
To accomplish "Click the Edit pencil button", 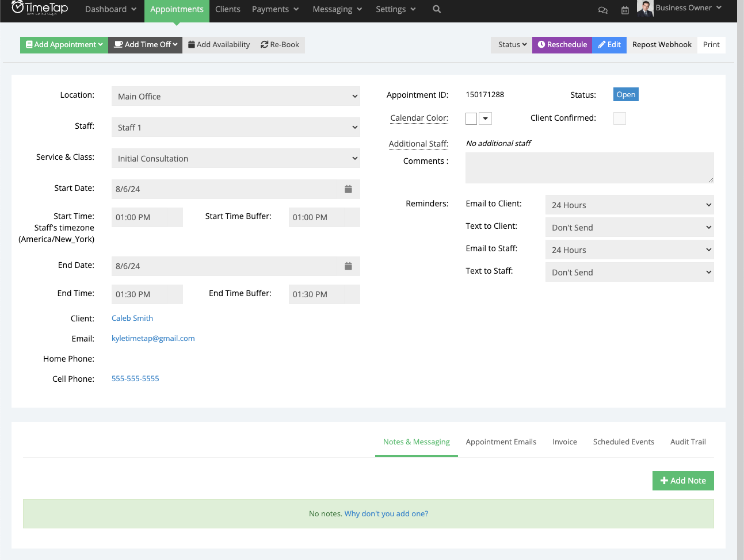I will 609,44.
